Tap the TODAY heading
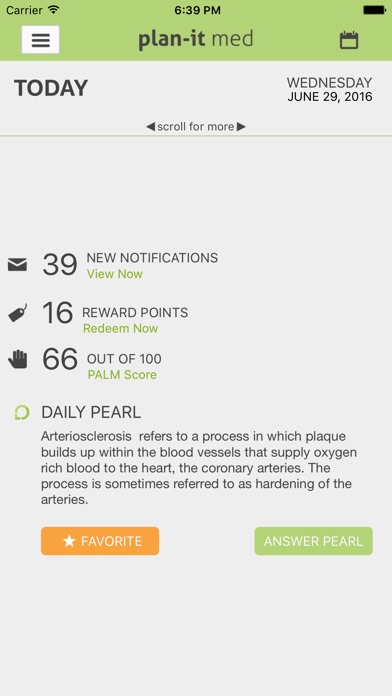The height and width of the screenshot is (696, 392). 51,88
